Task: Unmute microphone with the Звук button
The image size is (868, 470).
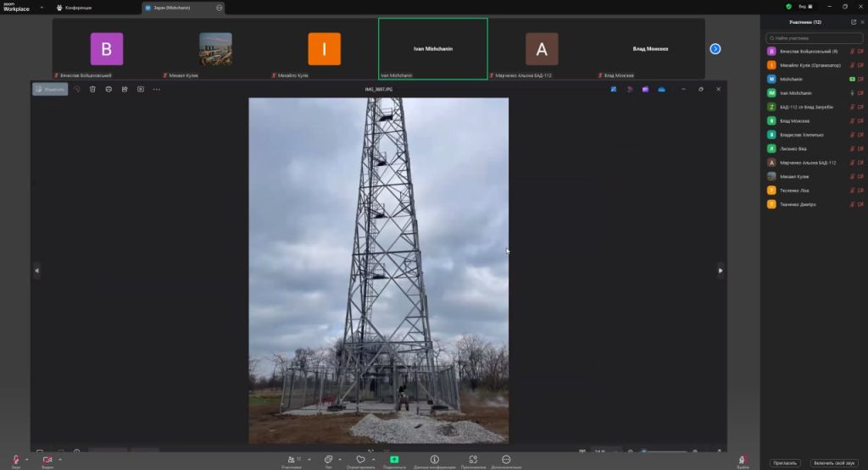Action: (15, 458)
